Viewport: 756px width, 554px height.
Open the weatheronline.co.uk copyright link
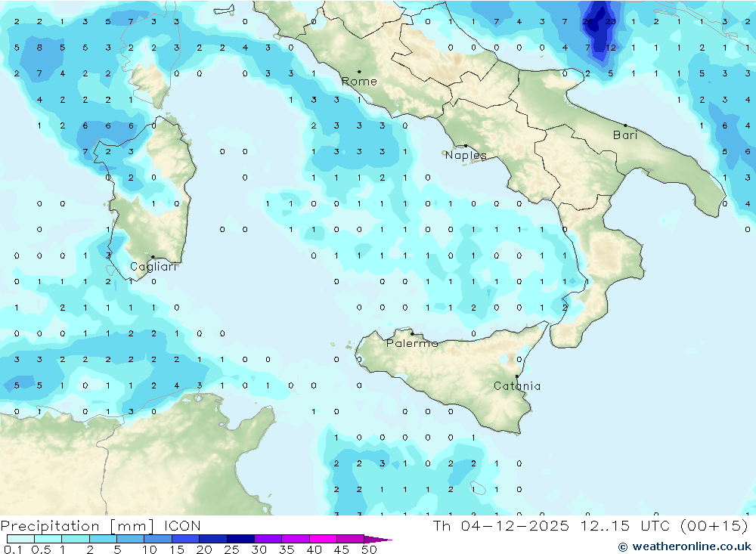pos(685,546)
